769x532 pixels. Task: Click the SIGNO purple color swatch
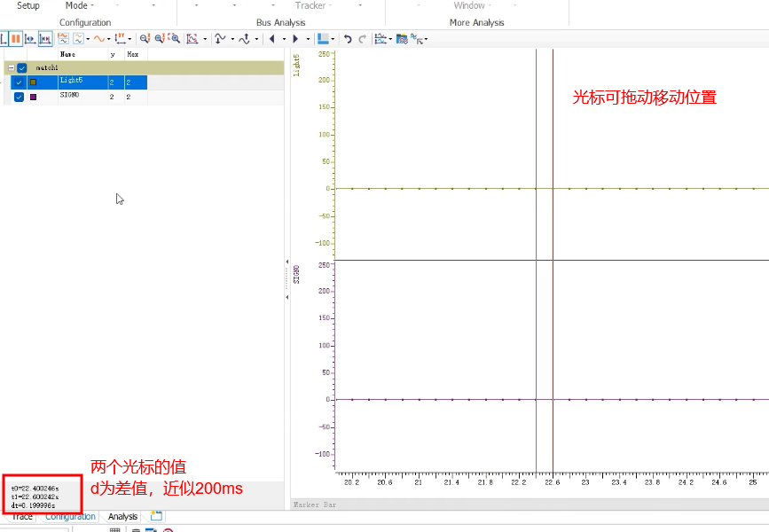(33, 97)
